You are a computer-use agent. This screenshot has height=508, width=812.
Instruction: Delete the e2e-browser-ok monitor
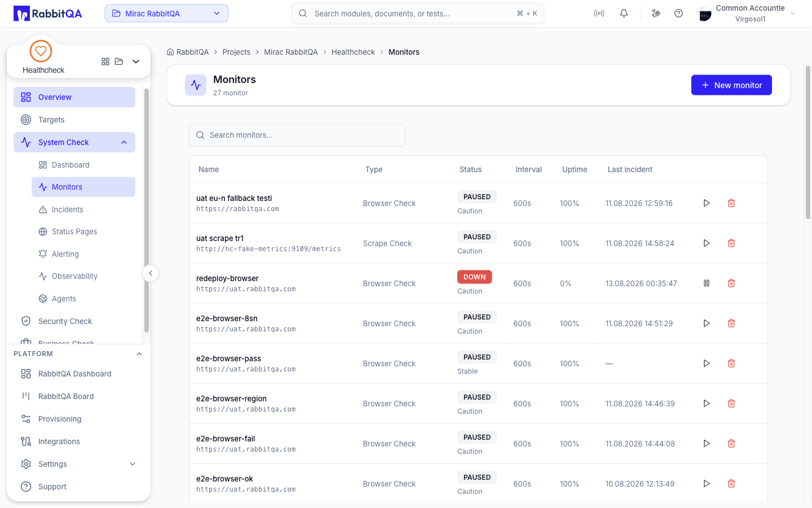pos(731,484)
